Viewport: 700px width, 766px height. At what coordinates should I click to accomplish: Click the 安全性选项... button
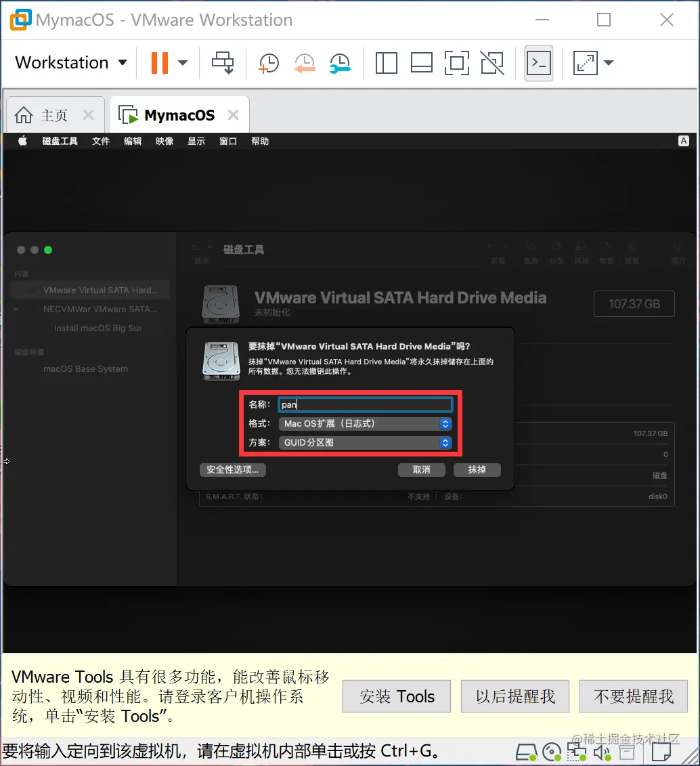point(233,470)
